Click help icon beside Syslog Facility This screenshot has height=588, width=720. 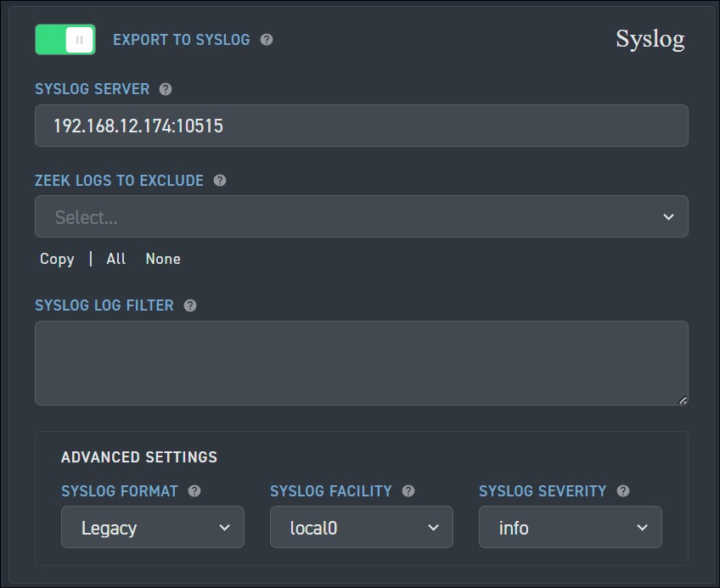click(408, 491)
